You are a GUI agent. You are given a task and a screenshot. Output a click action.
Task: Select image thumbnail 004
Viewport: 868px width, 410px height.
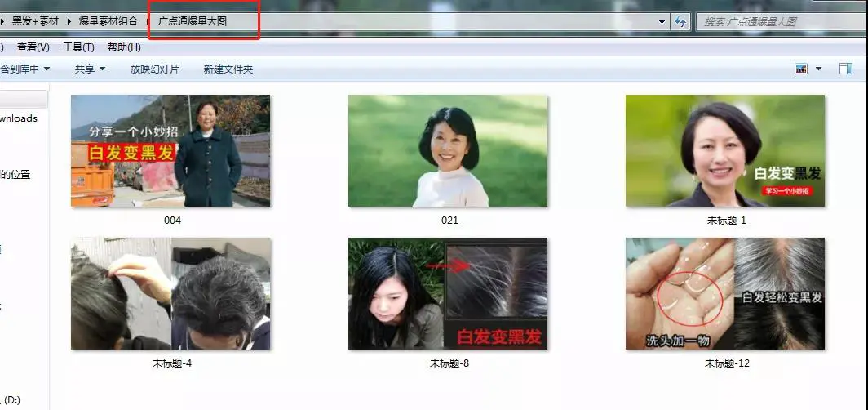click(170, 151)
